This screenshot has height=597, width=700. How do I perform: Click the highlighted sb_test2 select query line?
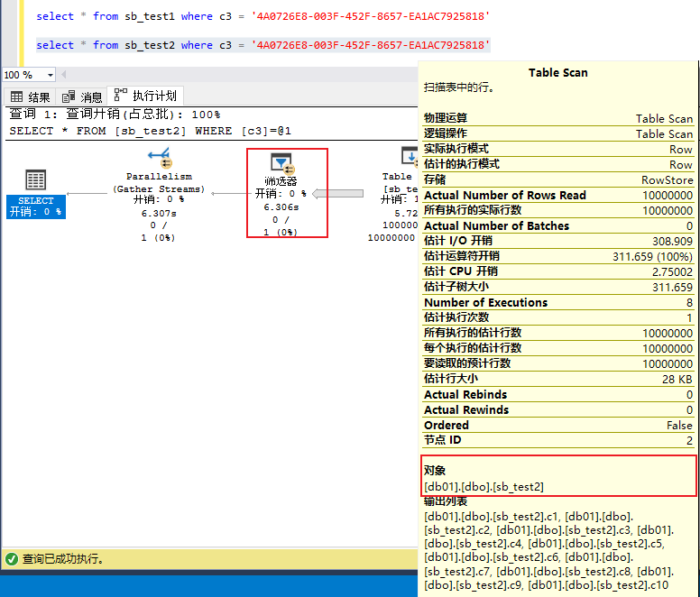pos(262,45)
